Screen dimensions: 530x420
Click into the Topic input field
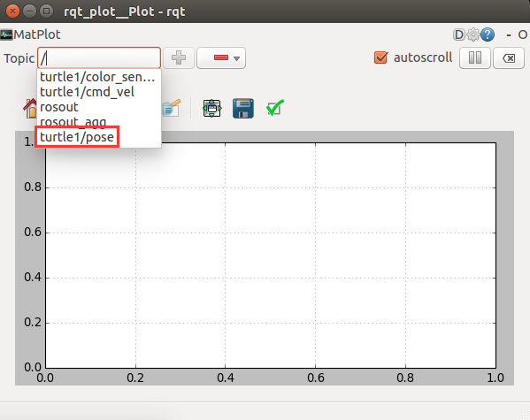[x=99, y=58]
